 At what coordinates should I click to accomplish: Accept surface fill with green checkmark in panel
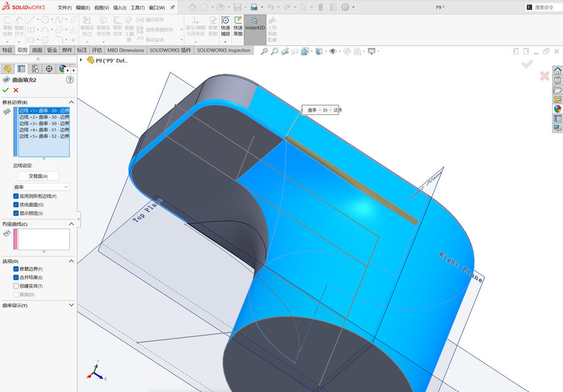pos(5,90)
